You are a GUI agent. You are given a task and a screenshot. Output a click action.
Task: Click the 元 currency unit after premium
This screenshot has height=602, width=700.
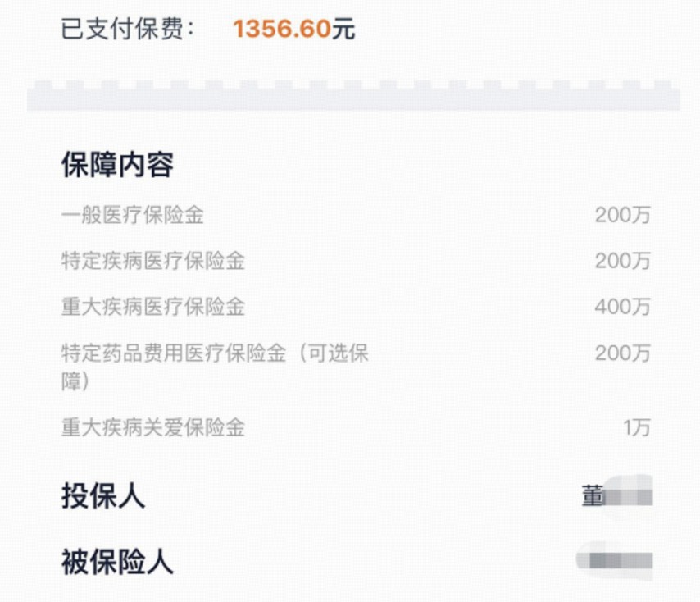coord(343,29)
